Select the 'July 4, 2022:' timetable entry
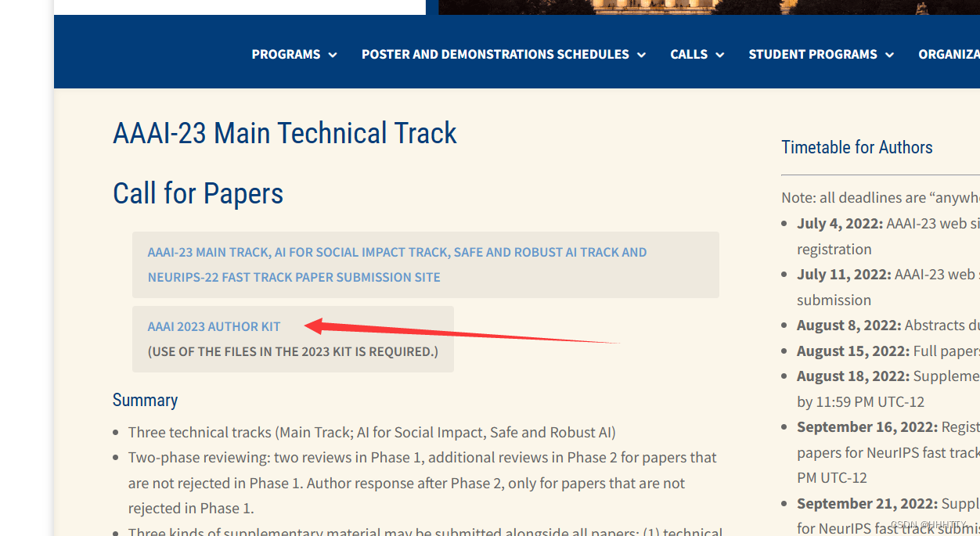 click(x=888, y=236)
